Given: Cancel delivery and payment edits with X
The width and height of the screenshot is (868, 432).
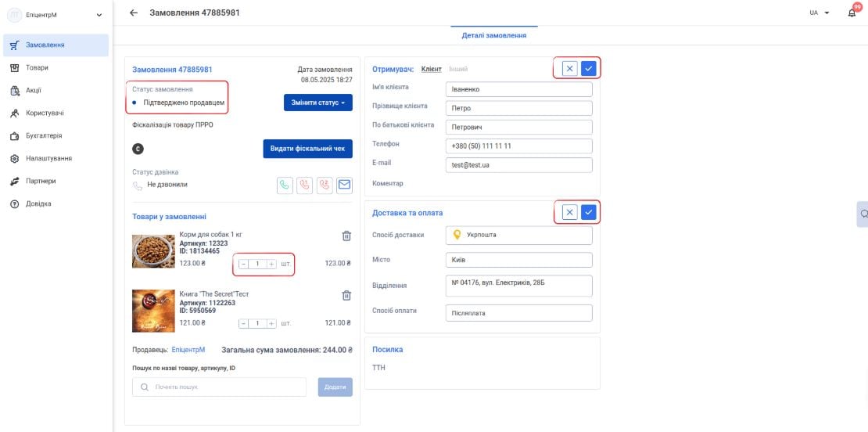Looking at the screenshot, I should coord(569,212).
